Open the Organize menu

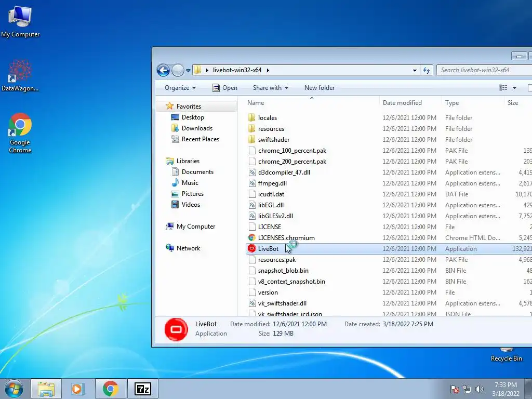click(x=180, y=88)
